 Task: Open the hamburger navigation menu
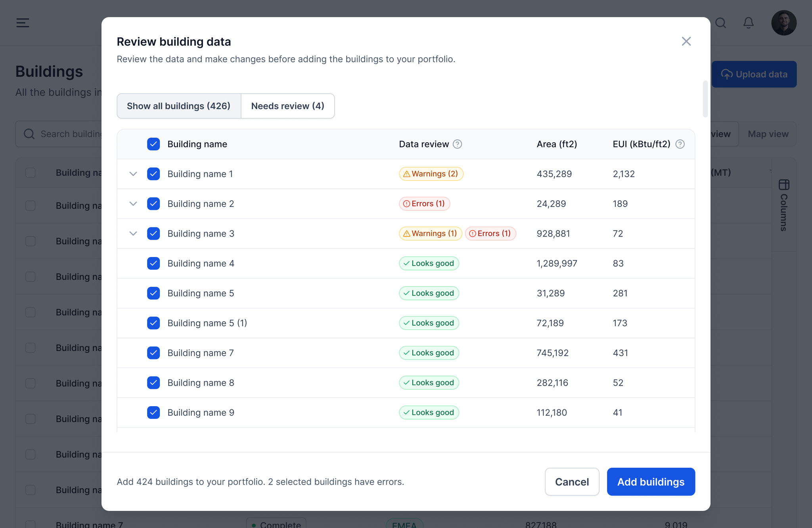tap(23, 23)
